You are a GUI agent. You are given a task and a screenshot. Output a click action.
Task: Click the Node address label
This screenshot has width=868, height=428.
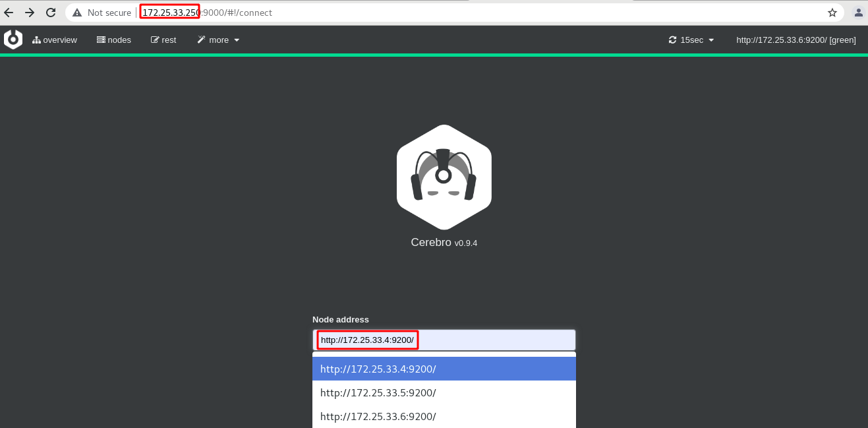341,320
